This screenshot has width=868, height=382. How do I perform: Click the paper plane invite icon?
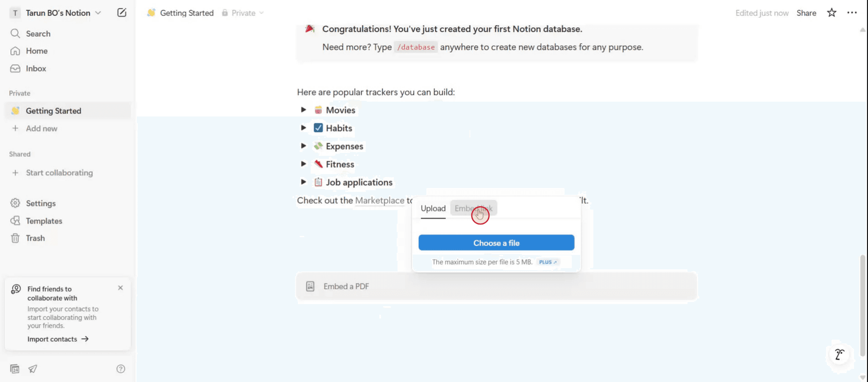click(33, 369)
